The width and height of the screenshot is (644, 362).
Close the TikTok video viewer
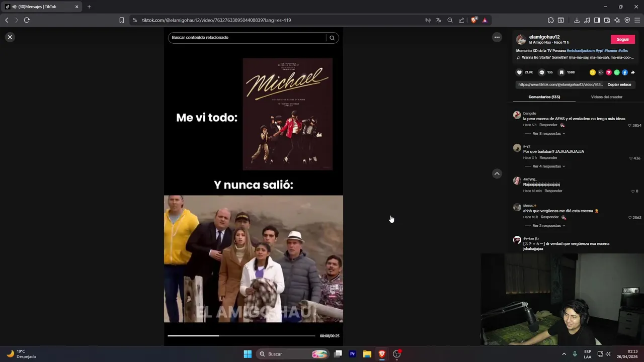pyautogui.click(x=10, y=37)
